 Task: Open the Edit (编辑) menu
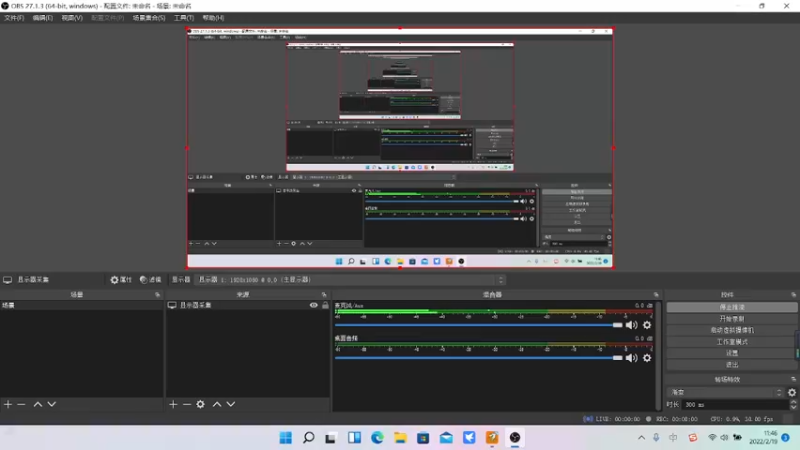[x=42, y=18]
